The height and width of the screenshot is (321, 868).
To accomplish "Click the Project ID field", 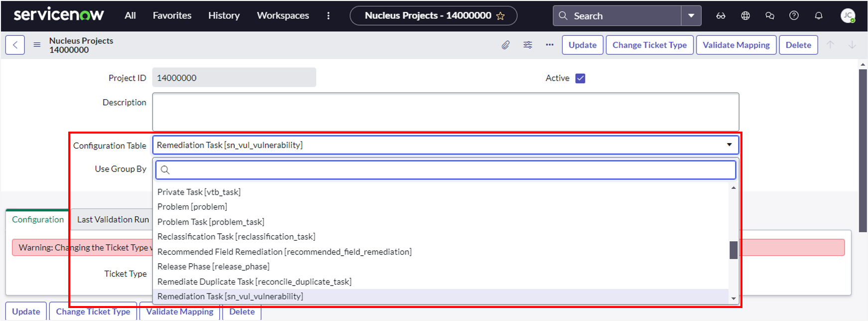I will pos(234,78).
